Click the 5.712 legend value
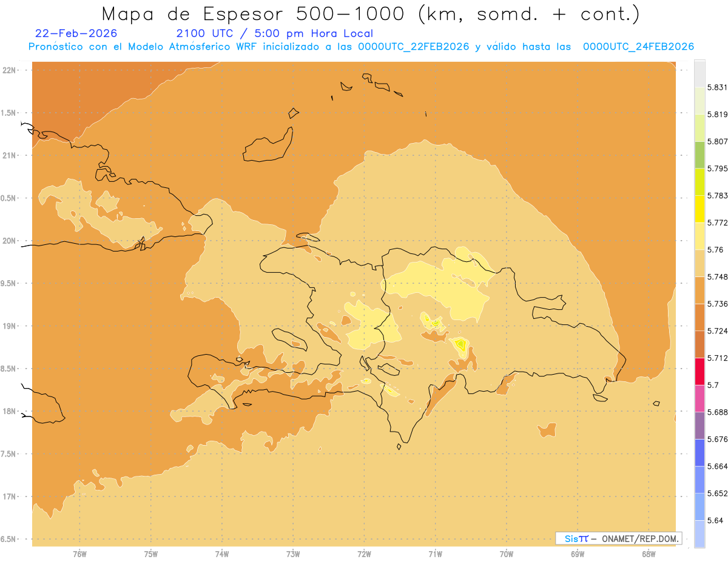Screen dimensions: 728x562 [x=718, y=358]
